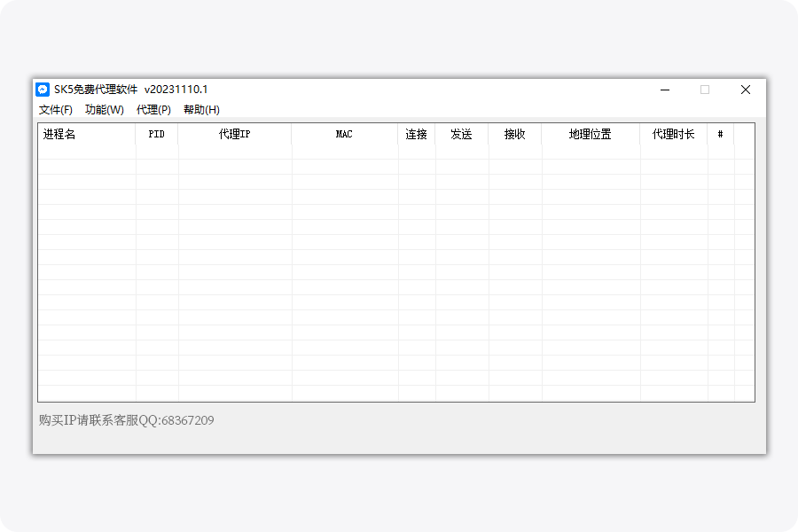Screen dimensions: 798x532
Task: Open the 代理(P) menu
Action: click(153, 110)
